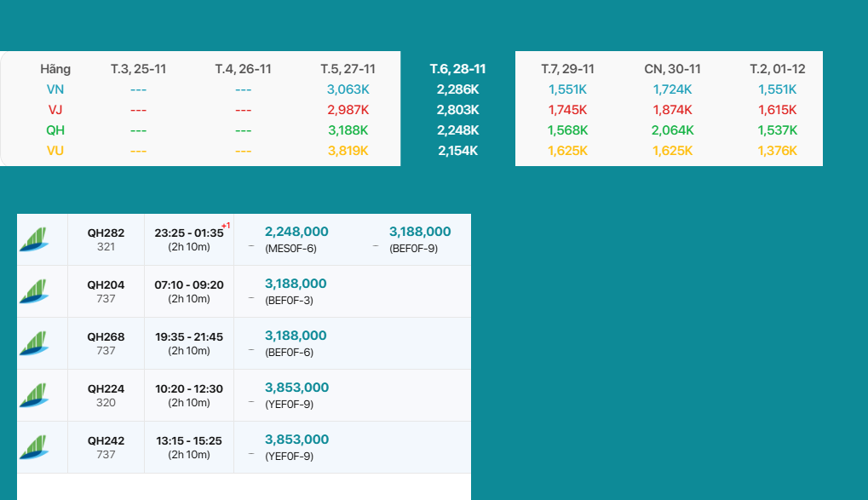Click the 13:15 - 15:25 flight time
This screenshot has height=500, width=868.
tap(189, 440)
